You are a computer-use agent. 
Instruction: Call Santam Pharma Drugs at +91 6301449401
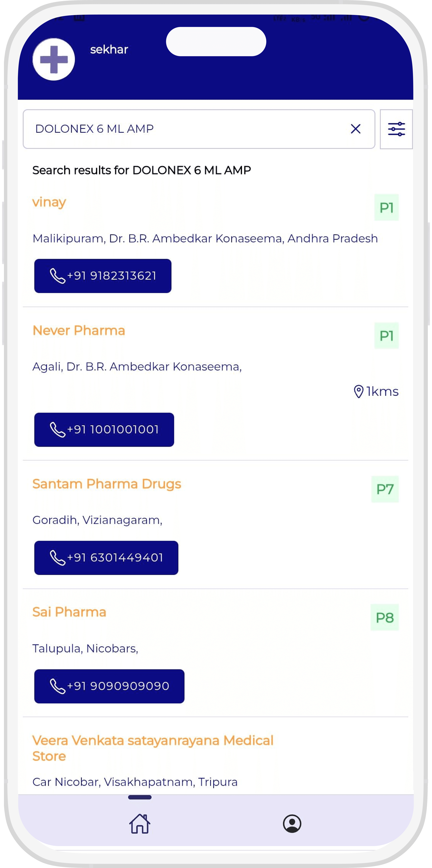point(106,557)
